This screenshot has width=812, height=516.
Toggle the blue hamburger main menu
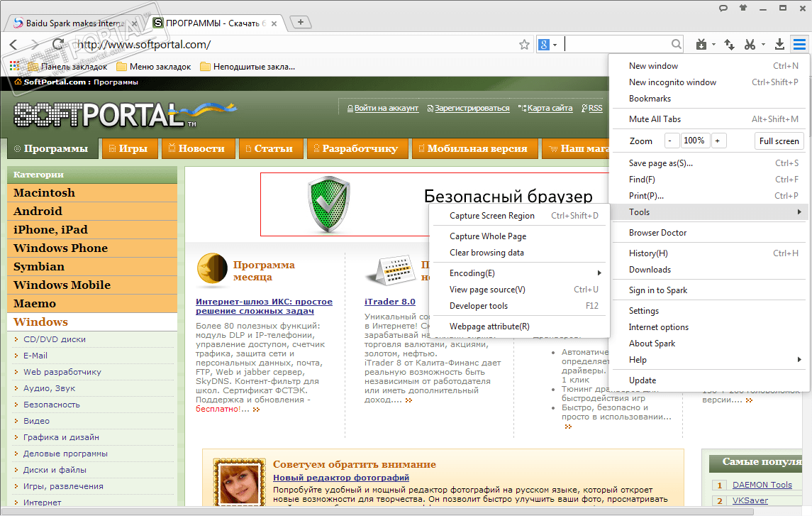[799, 45]
